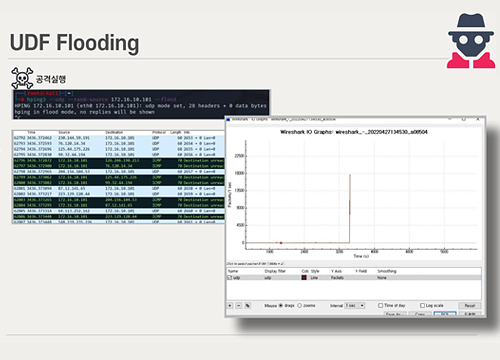This screenshot has width=500, height=360.
Task: Duplicate the selected graph with copy icon
Action: tap(248, 306)
